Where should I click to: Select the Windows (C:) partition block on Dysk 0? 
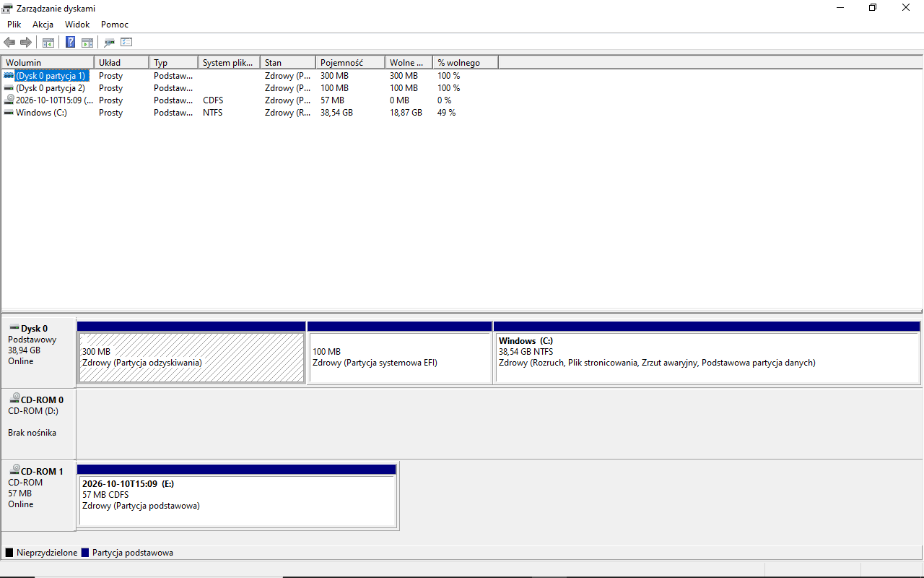(707, 353)
